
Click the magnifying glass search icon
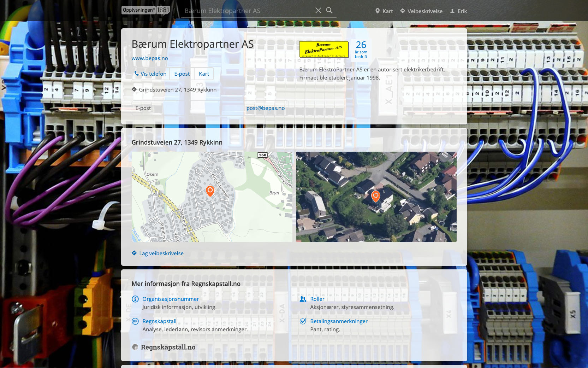click(x=329, y=11)
